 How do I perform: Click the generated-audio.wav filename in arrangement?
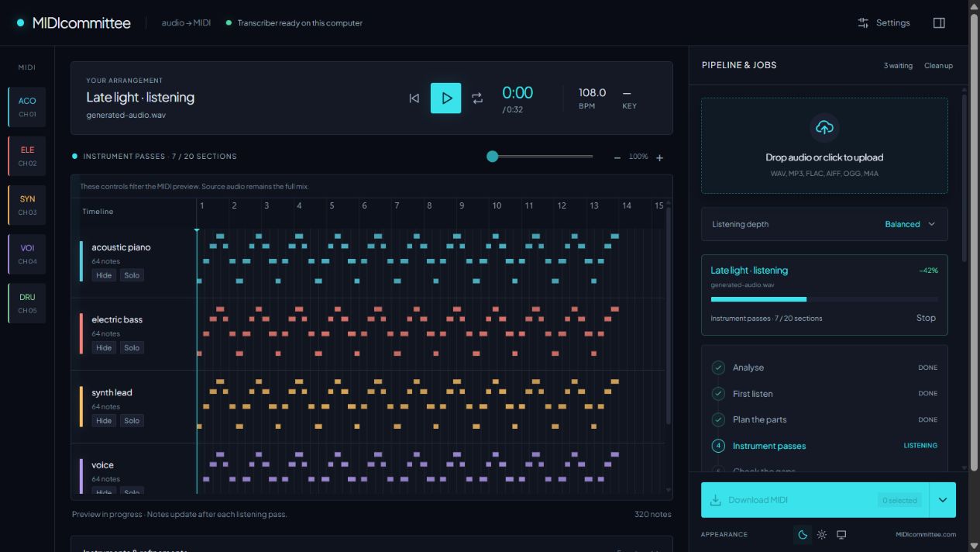coord(126,115)
